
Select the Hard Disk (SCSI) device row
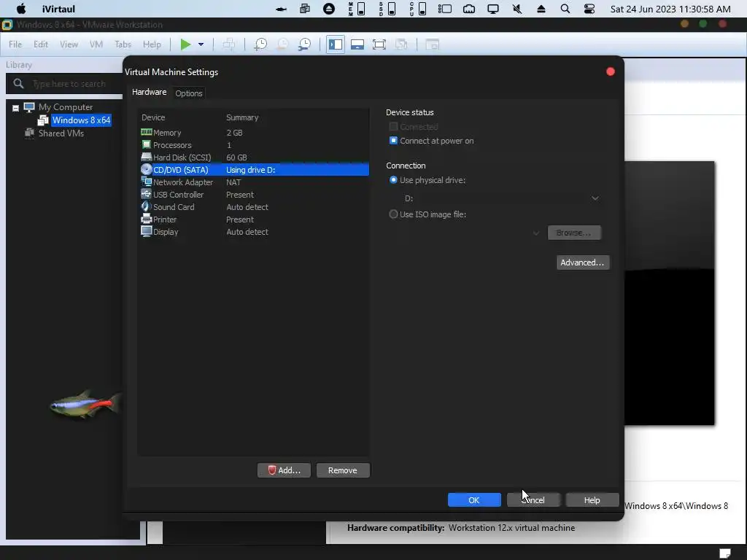click(x=255, y=157)
